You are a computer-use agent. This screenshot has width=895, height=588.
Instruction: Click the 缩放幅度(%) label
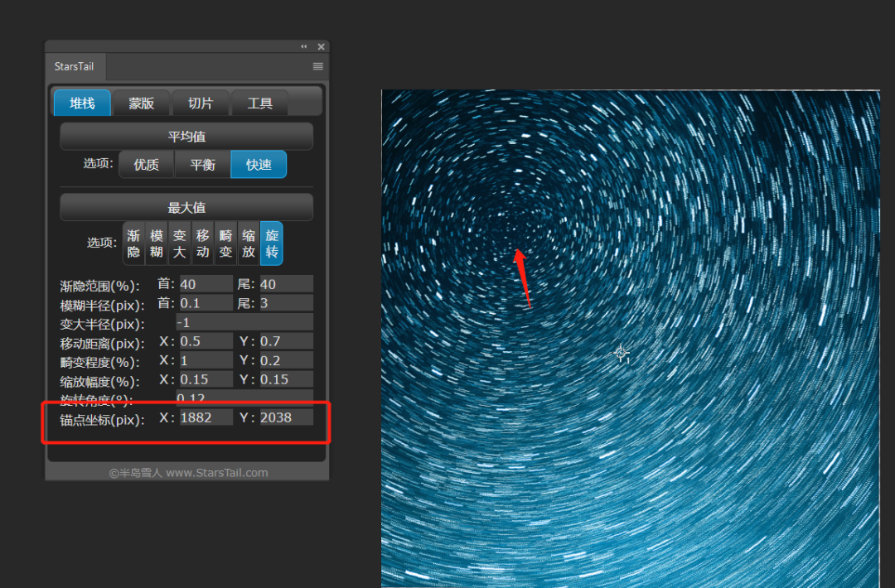click(100, 382)
